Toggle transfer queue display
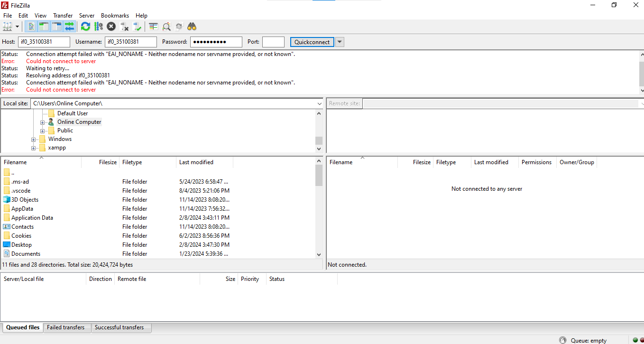 [x=70, y=27]
